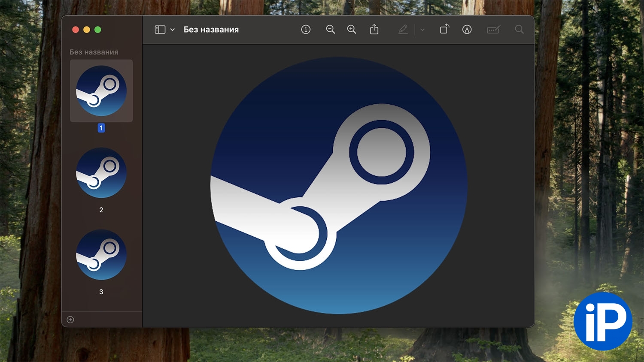The height and width of the screenshot is (362, 644).
Task: Maximize the Preview window with green button
Action: (x=98, y=30)
